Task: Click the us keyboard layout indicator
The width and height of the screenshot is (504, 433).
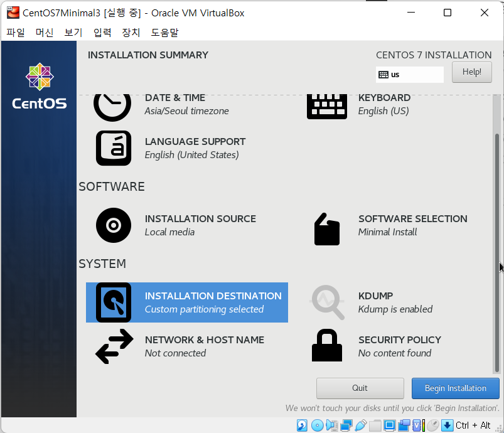Action: 409,75
